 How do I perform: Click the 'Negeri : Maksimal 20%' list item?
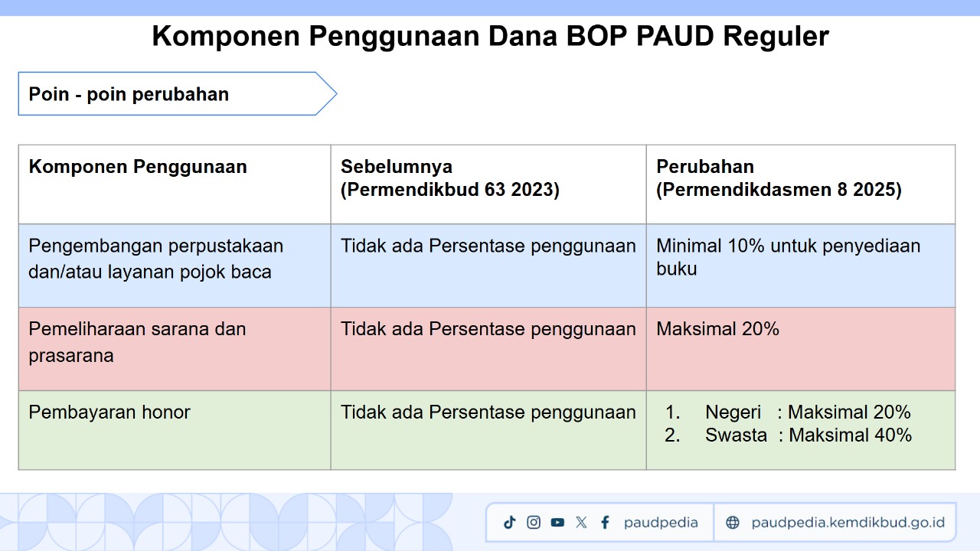pyautogui.click(x=788, y=412)
